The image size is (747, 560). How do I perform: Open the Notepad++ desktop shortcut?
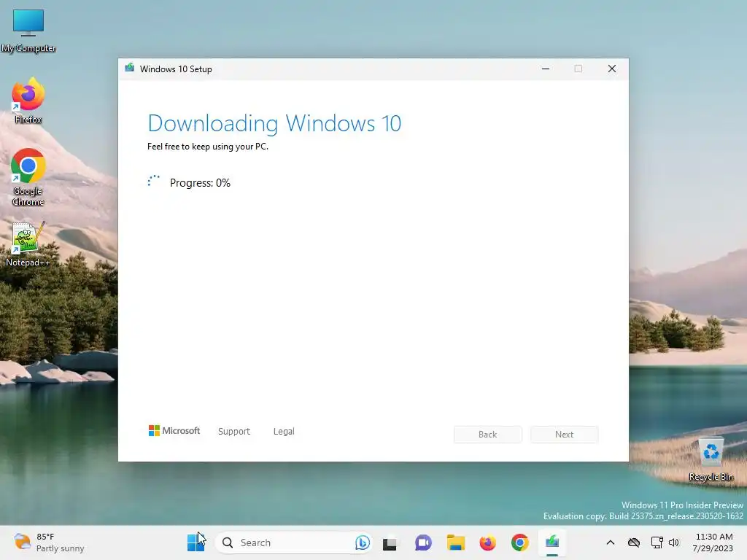click(28, 244)
